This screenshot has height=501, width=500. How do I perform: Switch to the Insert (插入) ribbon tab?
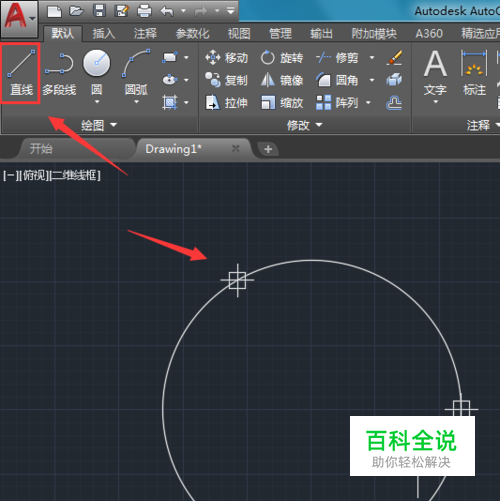[104, 34]
